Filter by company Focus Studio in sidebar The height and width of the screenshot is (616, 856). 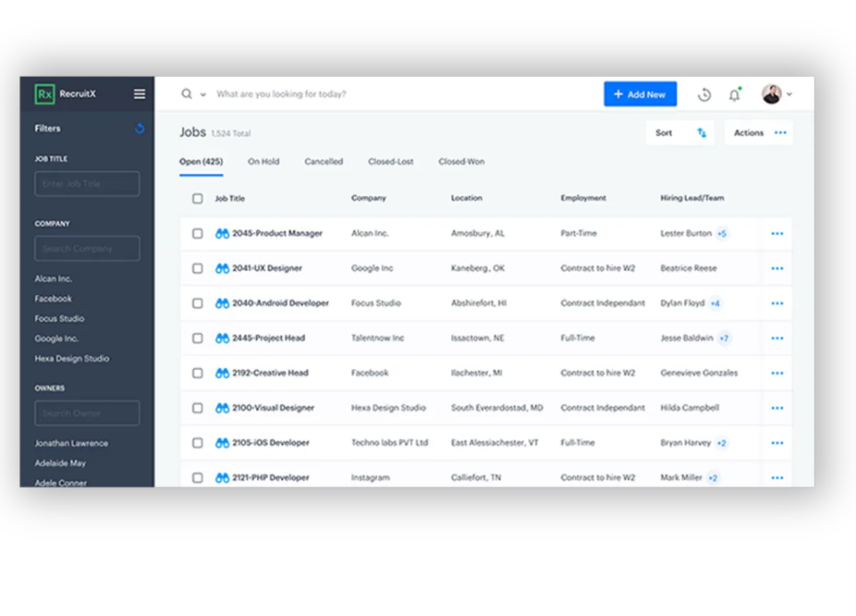pos(59,319)
